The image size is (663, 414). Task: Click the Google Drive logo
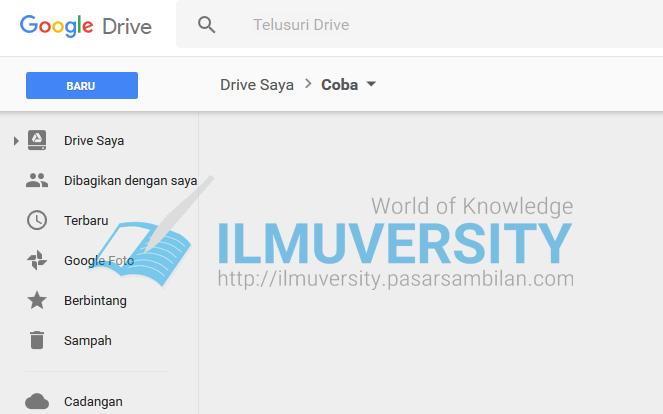click(86, 26)
